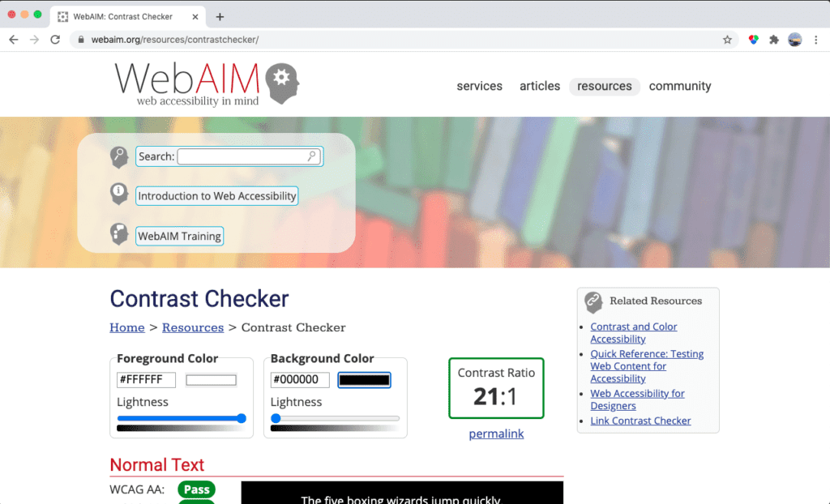Open Quick Reference: Testing Web Content link
Viewport: 830px width, 504px height.
coord(647,366)
